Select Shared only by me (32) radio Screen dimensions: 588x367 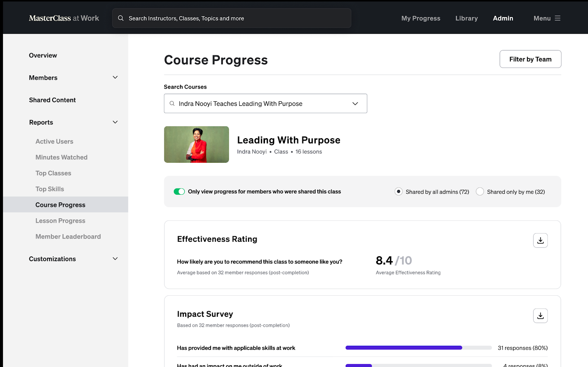[x=480, y=191]
